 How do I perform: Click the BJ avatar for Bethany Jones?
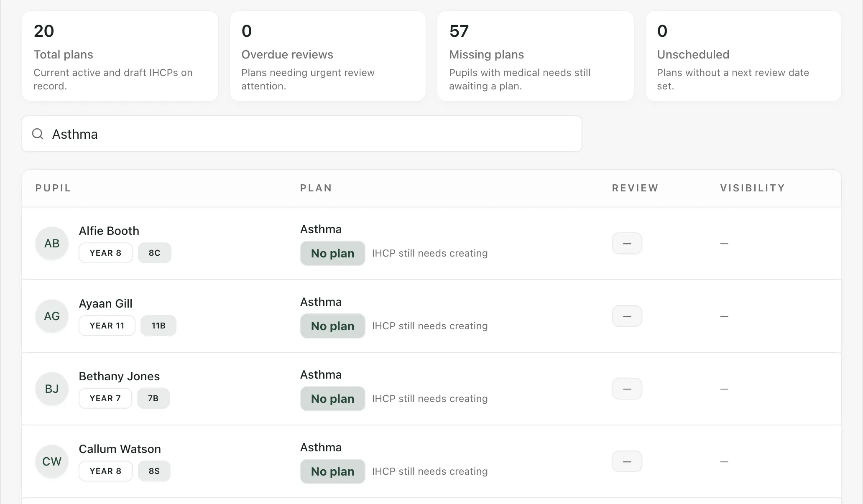[52, 389]
